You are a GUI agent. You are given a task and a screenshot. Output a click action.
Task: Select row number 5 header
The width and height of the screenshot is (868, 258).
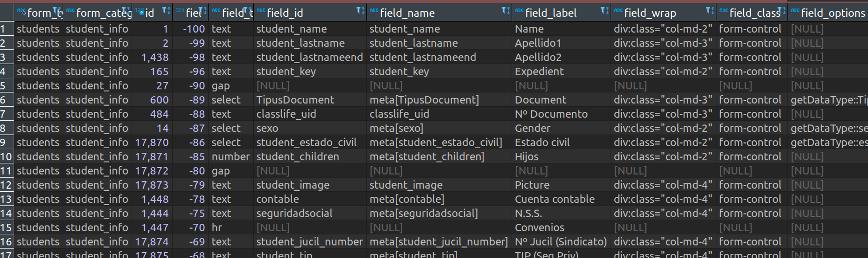7,86
